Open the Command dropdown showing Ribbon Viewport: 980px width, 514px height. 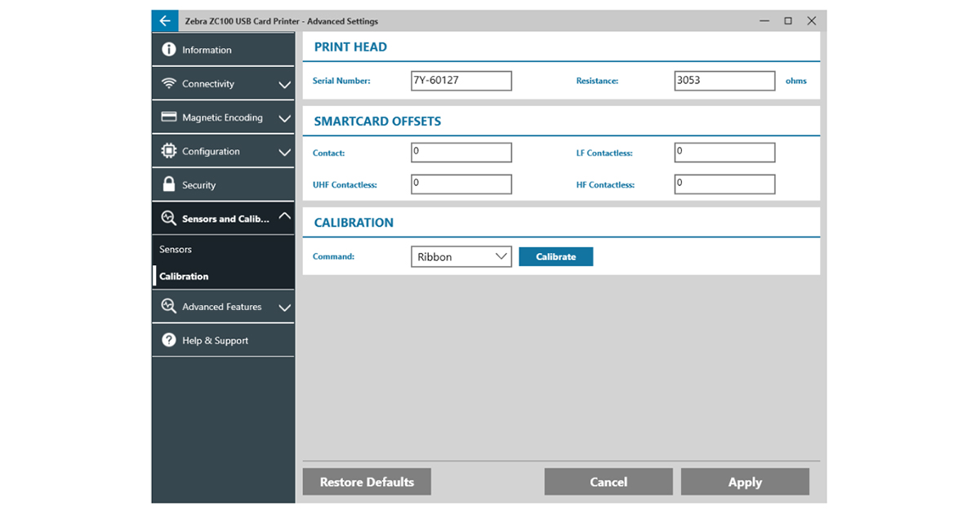point(461,257)
